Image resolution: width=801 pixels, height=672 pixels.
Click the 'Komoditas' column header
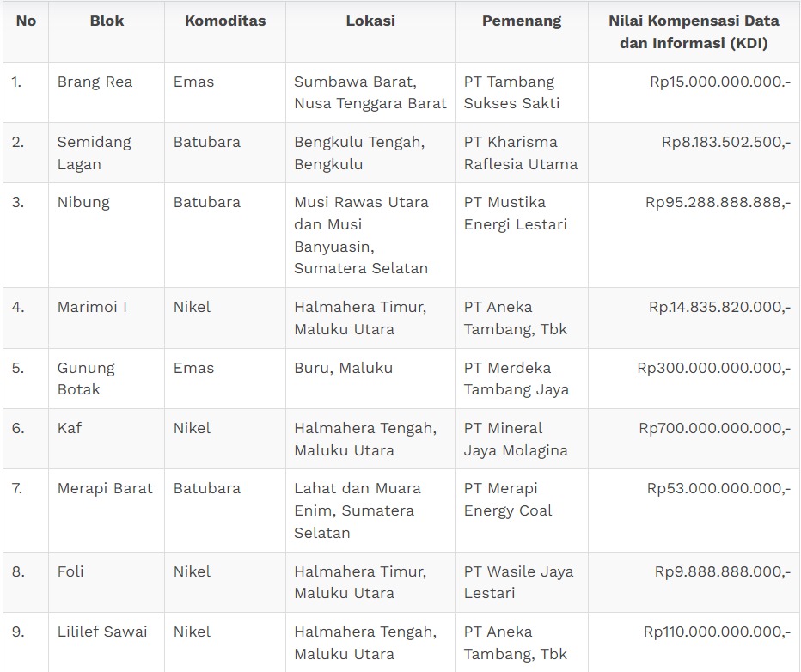225,21
